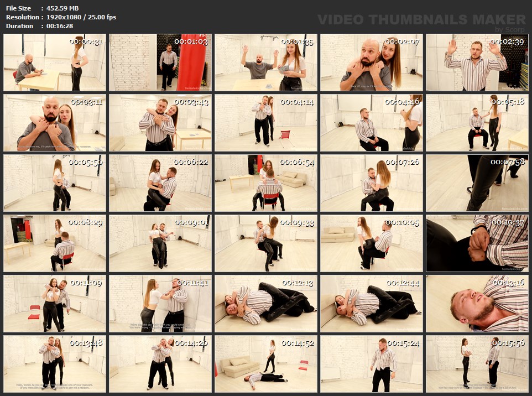The height and width of the screenshot is (396, 532).
Task: Select the 00:12:13 floor scene thumbnail
Action: click(265, 304)
